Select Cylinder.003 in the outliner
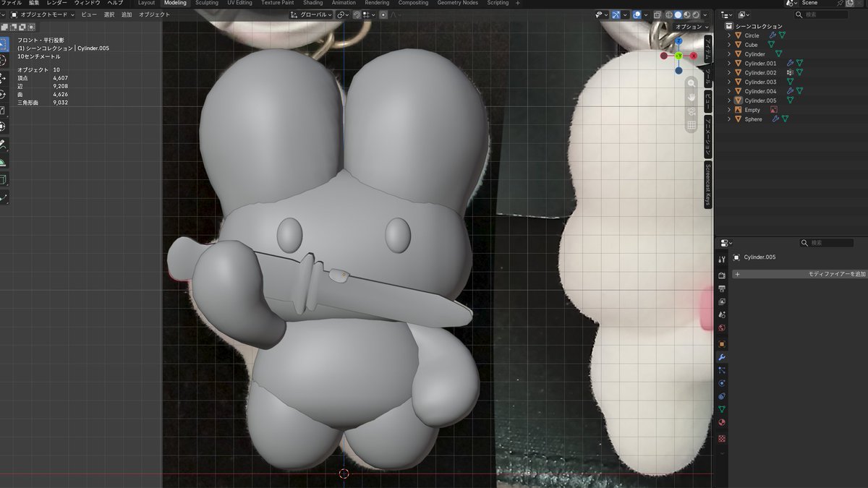 pyautogui.click(x=760, y=82)
